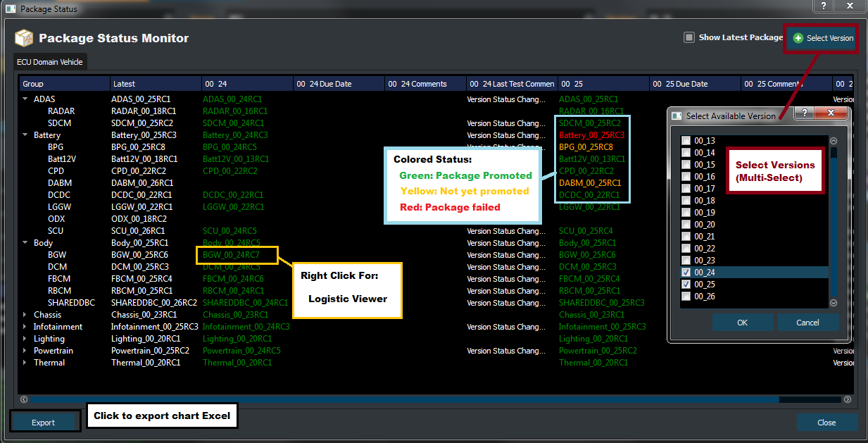Click the table scrollbar right arrow
The image size is (868, 443).
click(x=848, y=399)
